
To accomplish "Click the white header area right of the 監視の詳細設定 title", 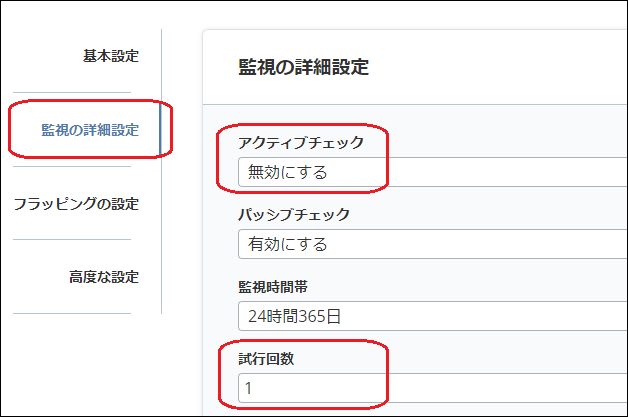I will [x=500, y=68].
